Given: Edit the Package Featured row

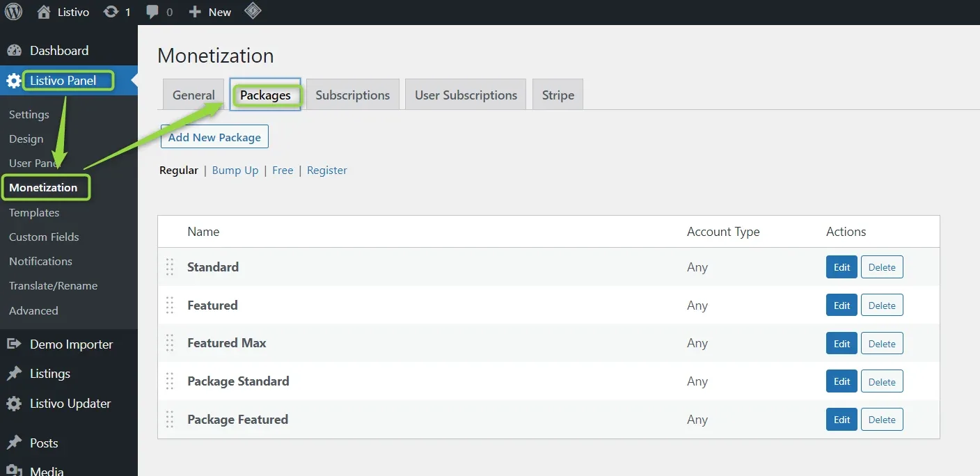Looking at the screenshot, I should [841, 420].
